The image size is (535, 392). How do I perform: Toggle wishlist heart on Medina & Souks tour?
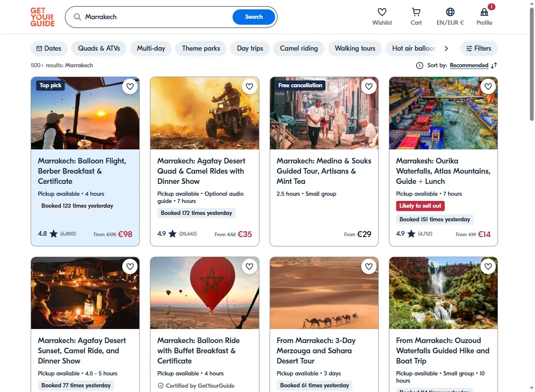point(369,86)
